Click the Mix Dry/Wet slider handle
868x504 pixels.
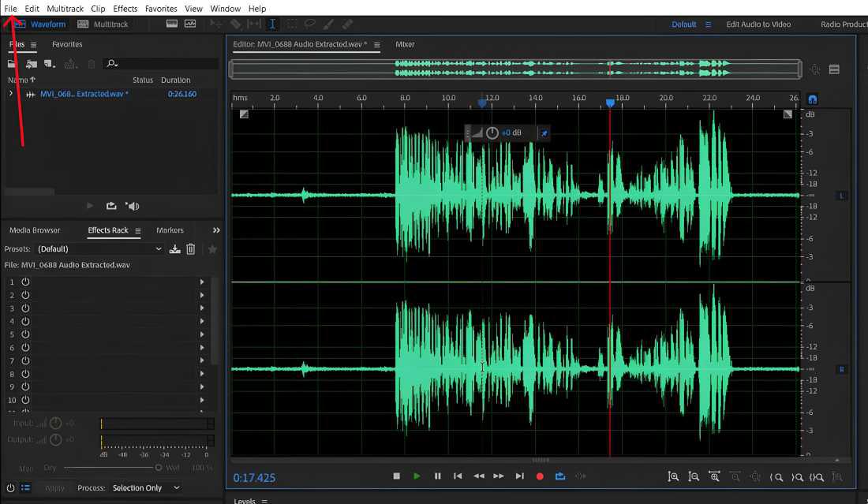pos(159,468)
